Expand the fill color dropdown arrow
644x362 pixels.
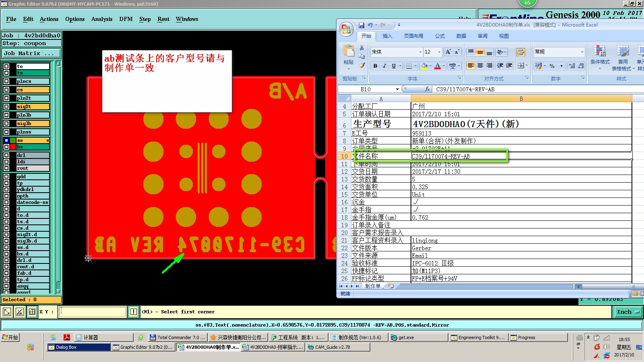[x=430, y=66]
